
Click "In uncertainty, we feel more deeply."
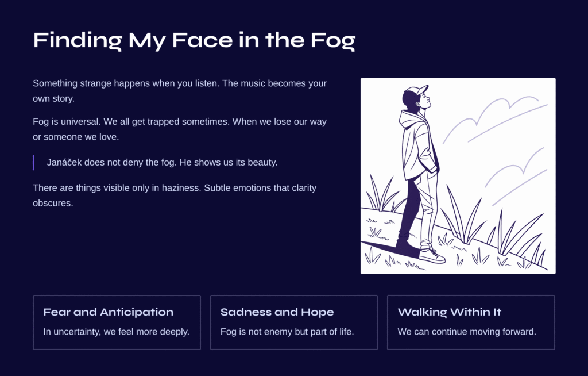pos(117,332)
